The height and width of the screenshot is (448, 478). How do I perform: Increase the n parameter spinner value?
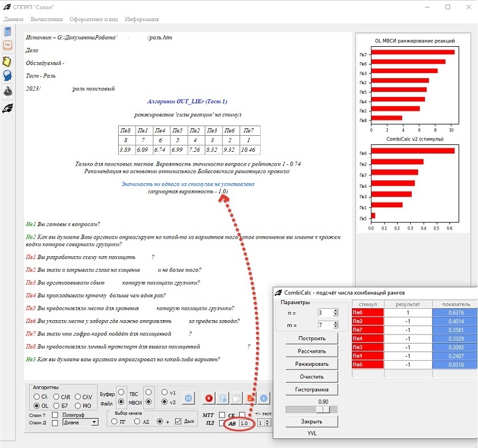pos(337,310)
